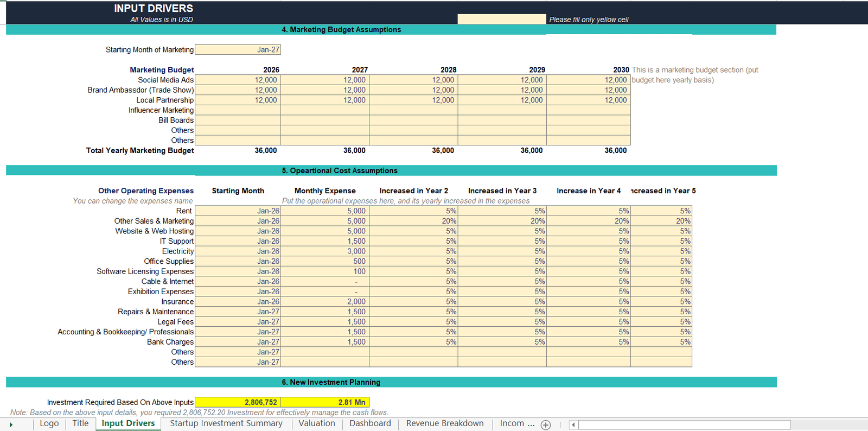Click the empty yellow cell in header bar

pos(502,19)
